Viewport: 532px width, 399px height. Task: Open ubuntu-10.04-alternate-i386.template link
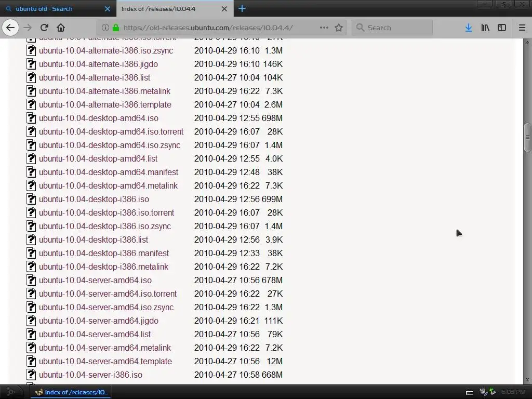pyautogui.click(x=105, y=105)
